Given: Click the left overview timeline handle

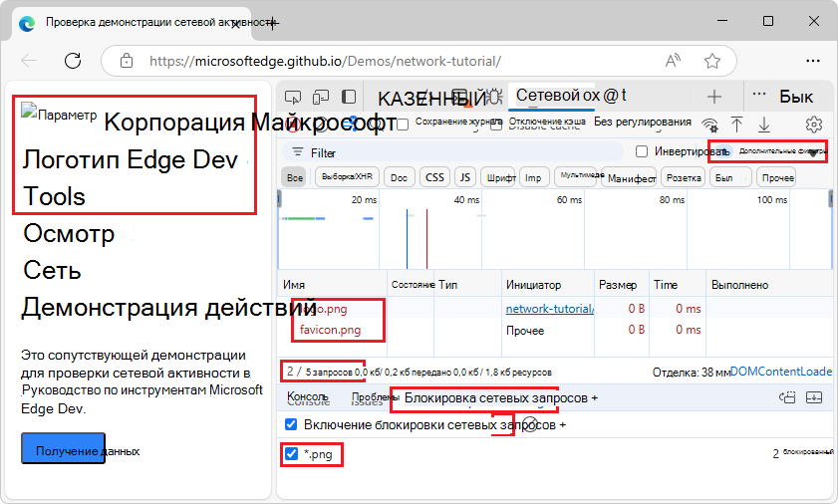Looking at the screenshot, I should click(279, 199).
